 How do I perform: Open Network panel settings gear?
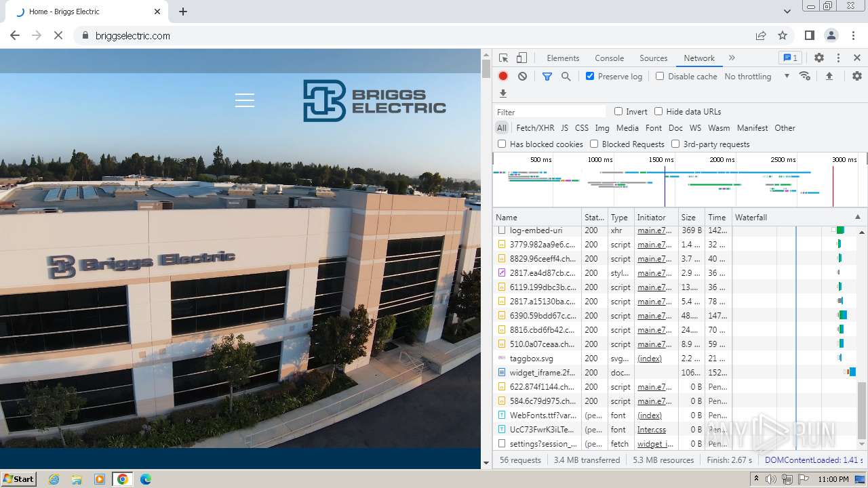coord(857,77)
